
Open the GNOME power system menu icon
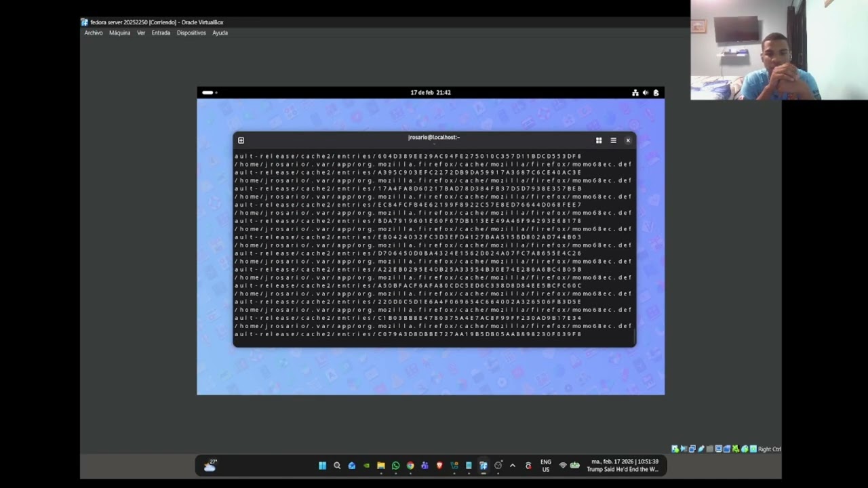pyautogui.click(x=656, y=93)
